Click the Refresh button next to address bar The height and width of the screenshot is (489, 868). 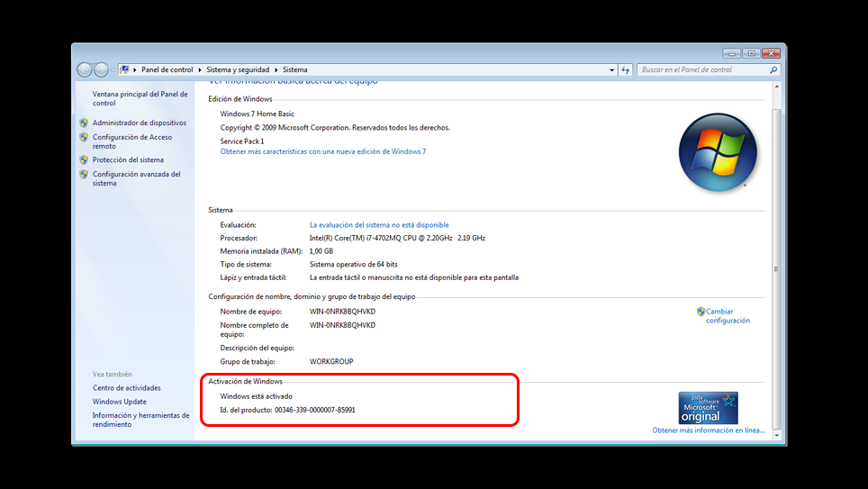(x=626, y=69)
